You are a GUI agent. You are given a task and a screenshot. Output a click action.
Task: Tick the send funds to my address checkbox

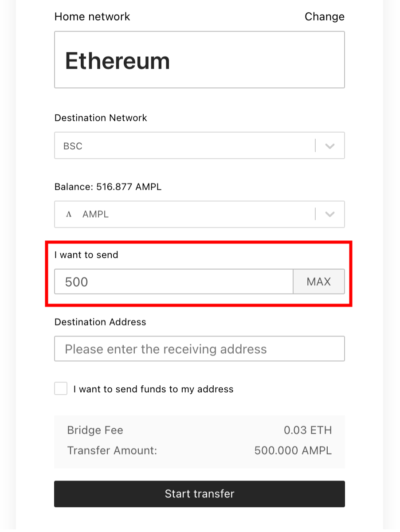click(x=61, y=389)
